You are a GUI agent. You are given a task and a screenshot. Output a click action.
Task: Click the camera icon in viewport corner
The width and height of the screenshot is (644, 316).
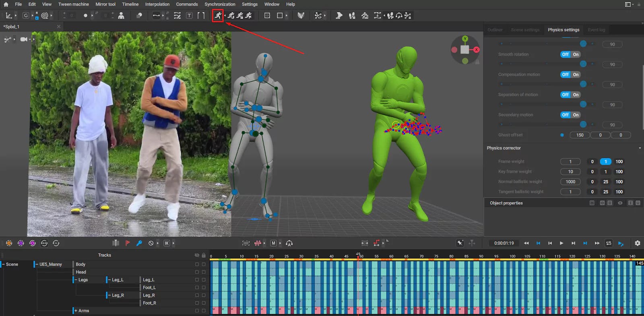(x=24, y=39)
